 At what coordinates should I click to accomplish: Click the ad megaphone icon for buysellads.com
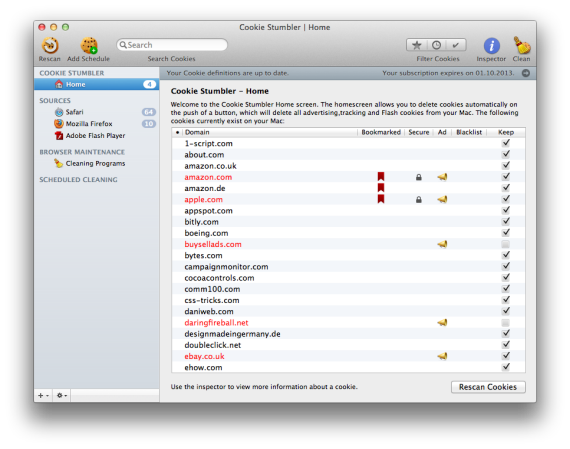tap(442, 244)
